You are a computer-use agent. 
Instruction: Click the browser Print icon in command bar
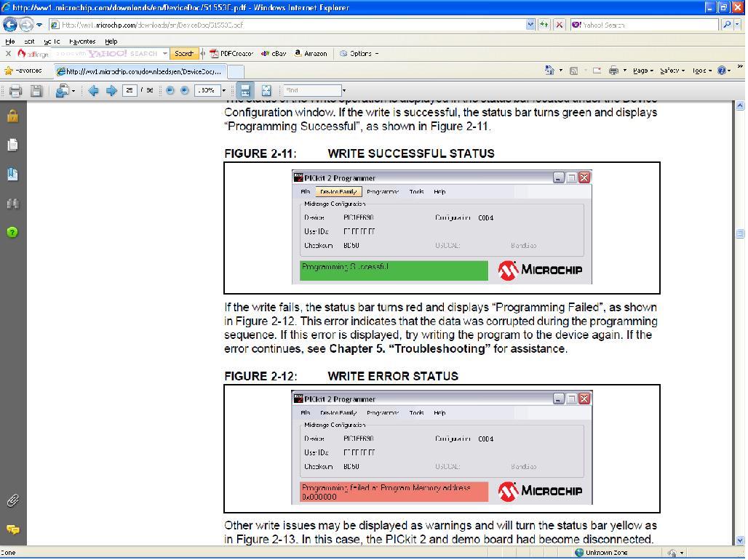(x=613, y=71)
